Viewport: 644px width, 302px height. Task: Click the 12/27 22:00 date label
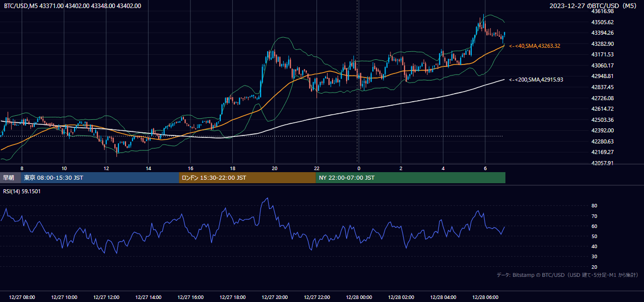(316, 297)
